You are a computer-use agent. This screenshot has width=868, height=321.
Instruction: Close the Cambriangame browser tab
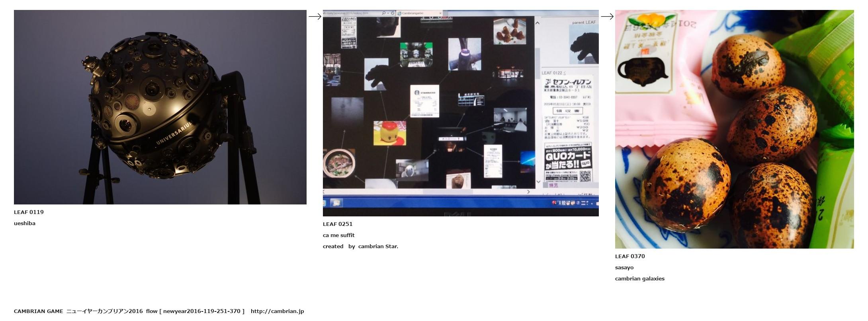click(x=440, y=13)
